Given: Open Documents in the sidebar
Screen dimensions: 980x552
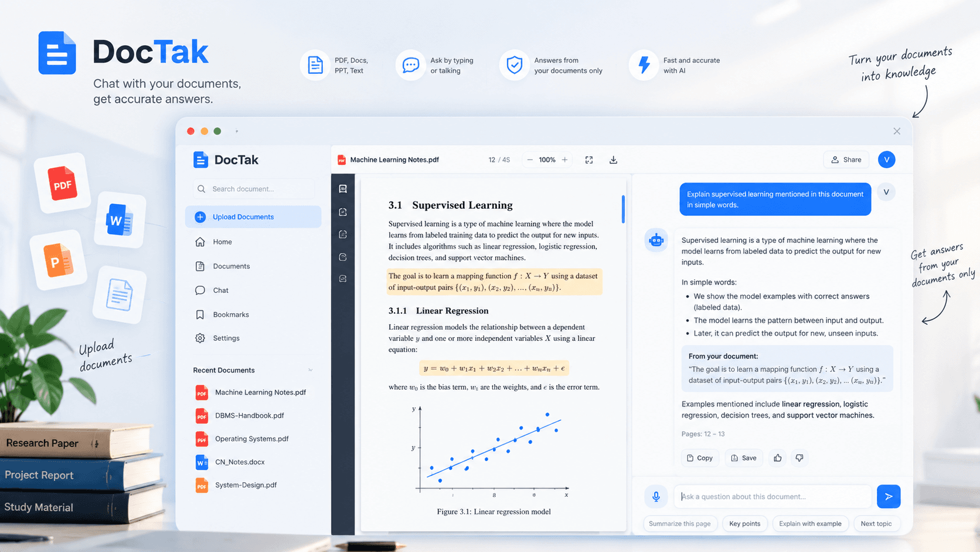Looking at the screenshot, I should (x=253, y=266).
